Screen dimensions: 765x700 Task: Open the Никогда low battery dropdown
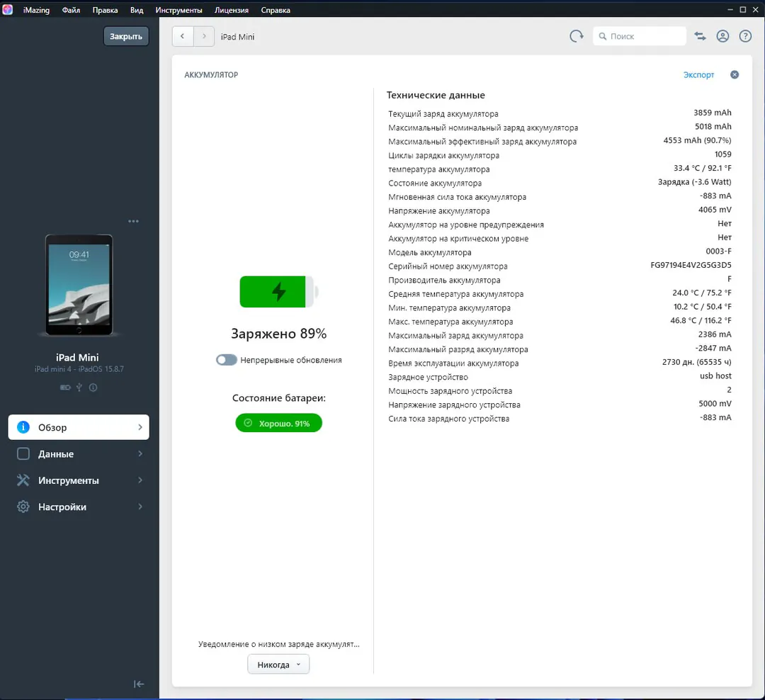[x=278, y=665]
